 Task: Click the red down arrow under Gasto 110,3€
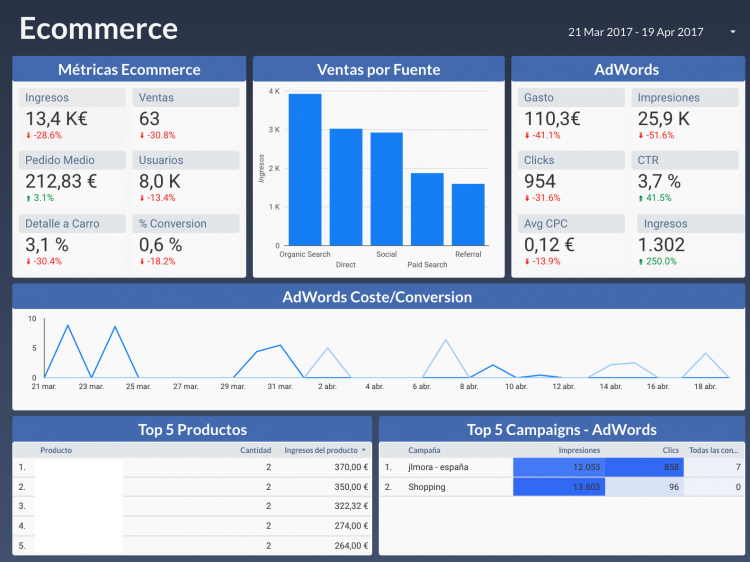[x=528, y=135]
